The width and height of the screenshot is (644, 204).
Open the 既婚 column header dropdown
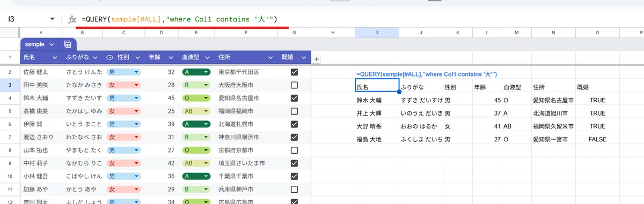[x=304, y=57]
